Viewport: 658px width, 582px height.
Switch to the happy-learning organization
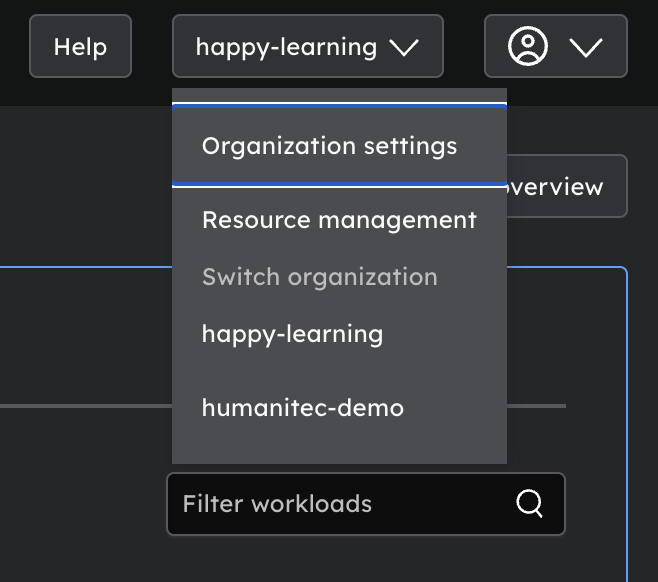click(x=339, y=334)
